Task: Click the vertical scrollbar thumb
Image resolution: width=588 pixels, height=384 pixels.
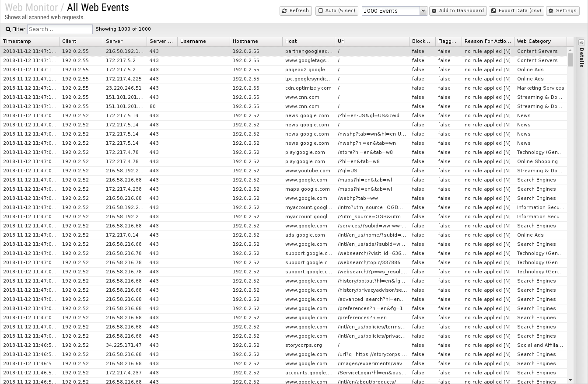Action: click(570, 59)
